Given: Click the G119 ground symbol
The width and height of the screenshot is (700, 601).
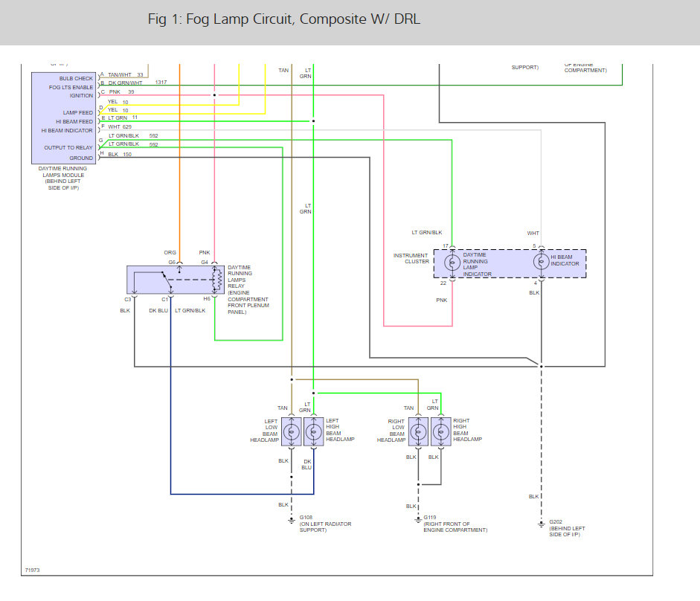Looking at the screenshot, I should (418, 520).
